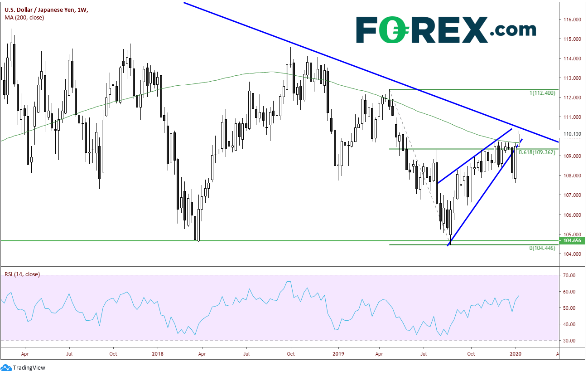Click the 114.000 price axis label

click(x=572, y=59)
